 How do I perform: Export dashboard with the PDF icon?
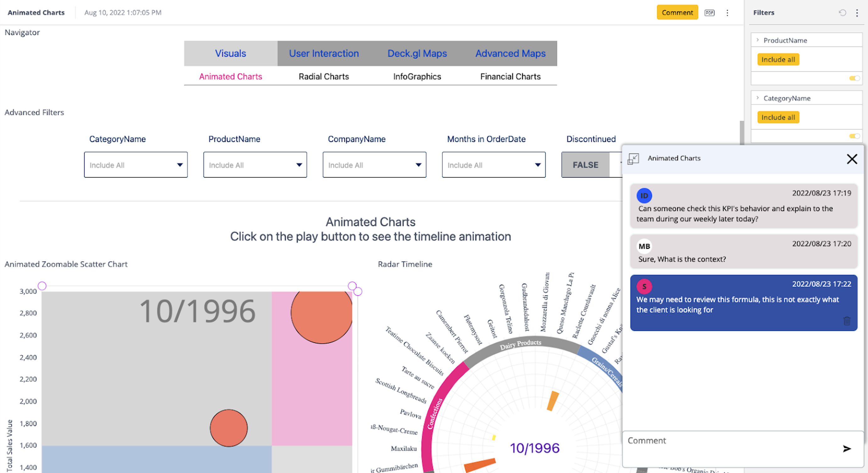(x=709, y=13)
